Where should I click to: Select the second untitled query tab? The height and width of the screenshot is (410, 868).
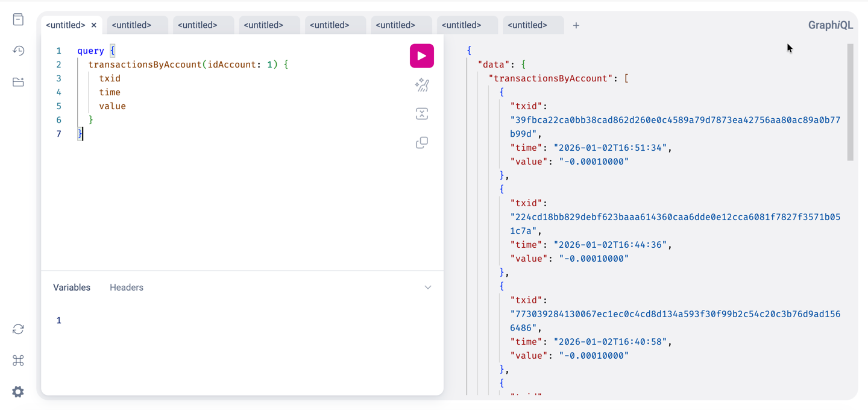(x=133, y=25)
